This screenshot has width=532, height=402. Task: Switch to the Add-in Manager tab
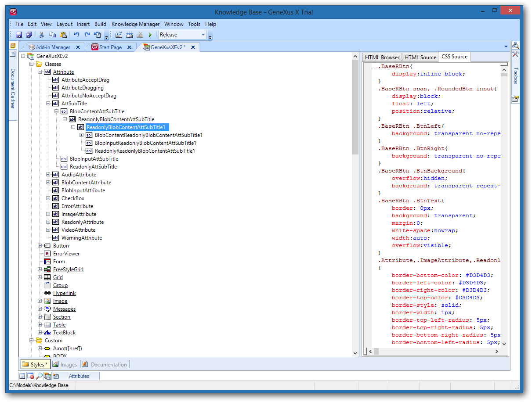53,47
